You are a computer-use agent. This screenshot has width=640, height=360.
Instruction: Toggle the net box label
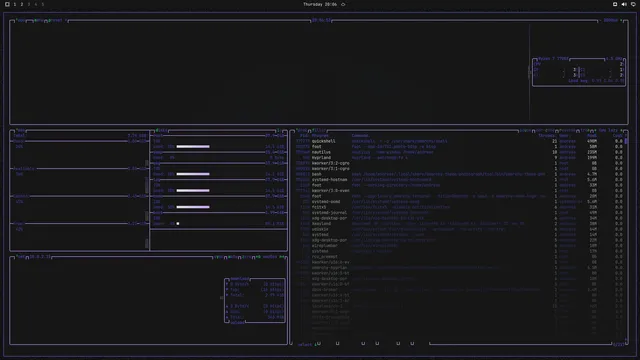pos(20,257)
